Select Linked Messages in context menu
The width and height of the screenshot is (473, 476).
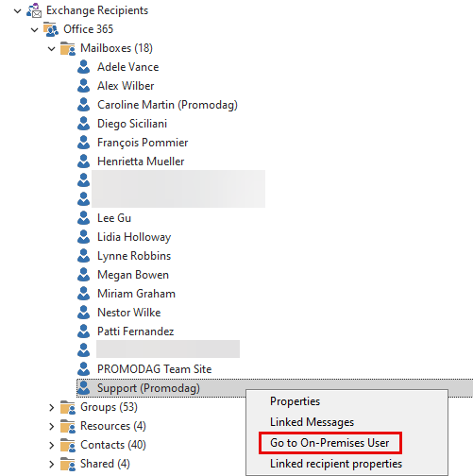tap(312, 422)
